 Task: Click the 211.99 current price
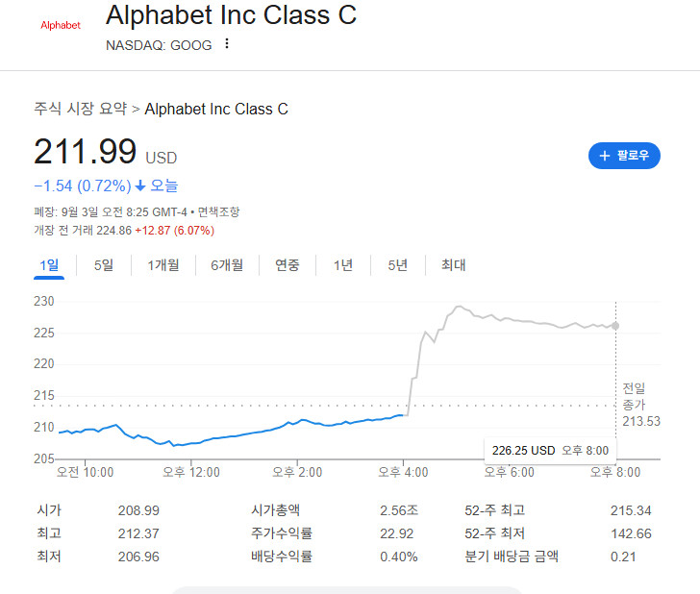tap(86, 152)
